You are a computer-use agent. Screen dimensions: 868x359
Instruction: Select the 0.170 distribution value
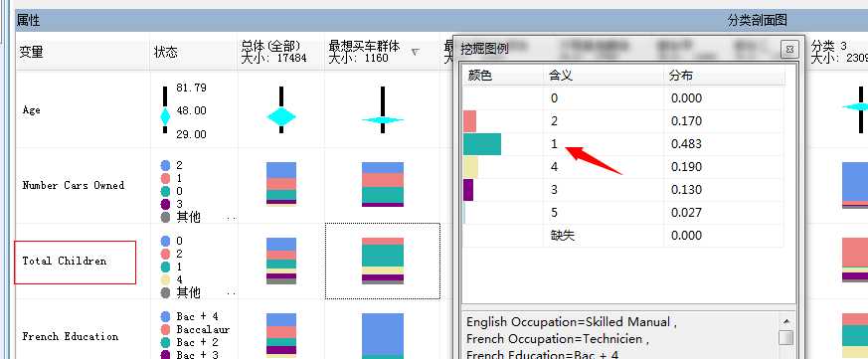click(x=686, y=120)
